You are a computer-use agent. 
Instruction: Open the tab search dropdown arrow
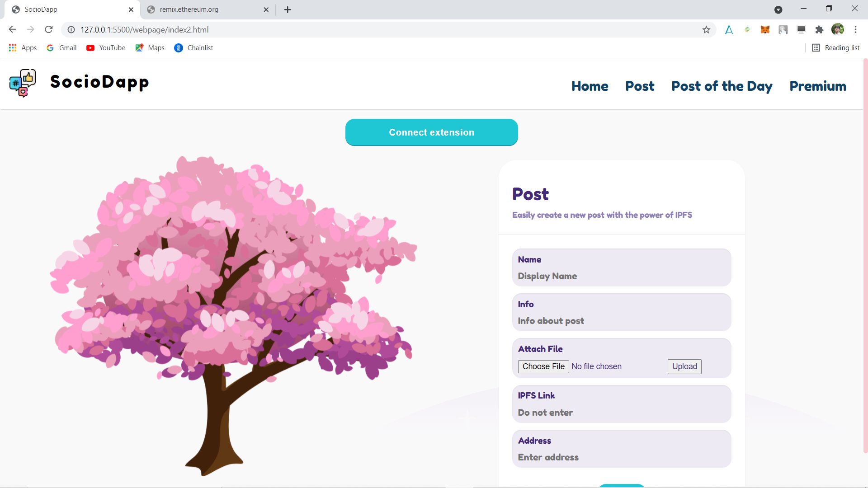(x=778, y=9)
